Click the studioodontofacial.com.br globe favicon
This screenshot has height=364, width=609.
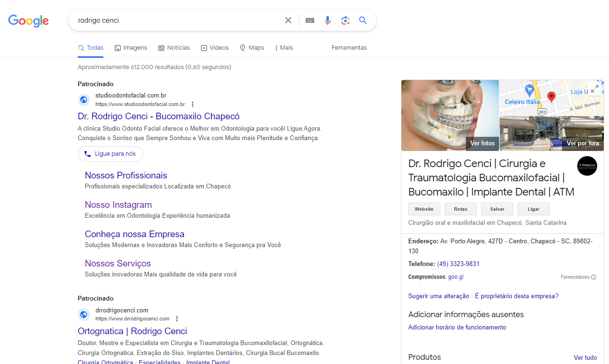[x=84, y=99]
